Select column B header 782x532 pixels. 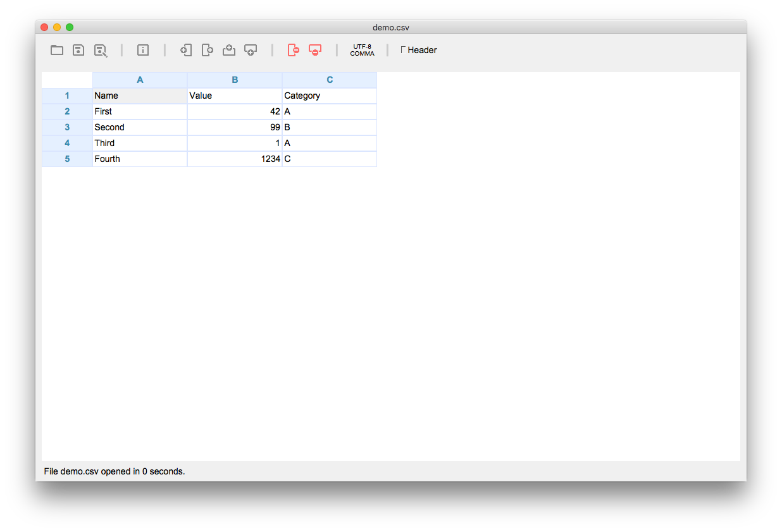click(235, 80)
